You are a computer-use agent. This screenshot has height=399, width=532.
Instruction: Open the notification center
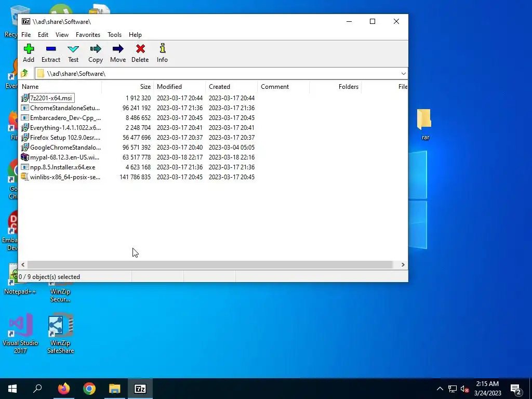click(516, 389)
